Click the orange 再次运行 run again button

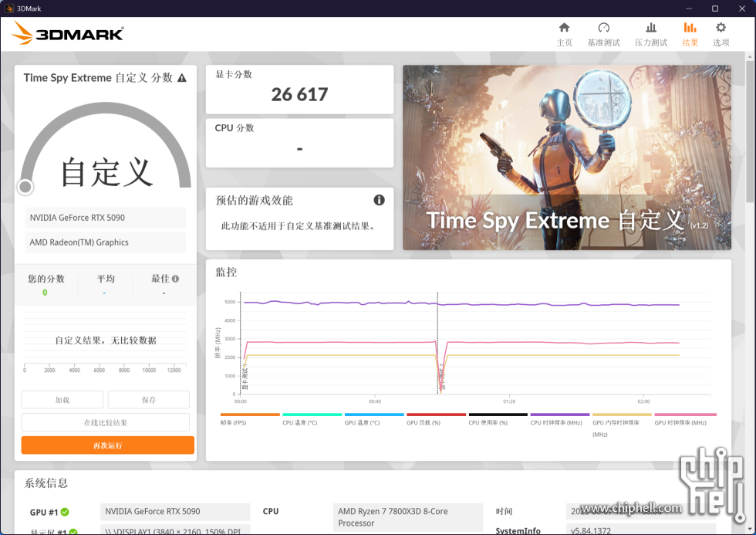coord(107,445)
